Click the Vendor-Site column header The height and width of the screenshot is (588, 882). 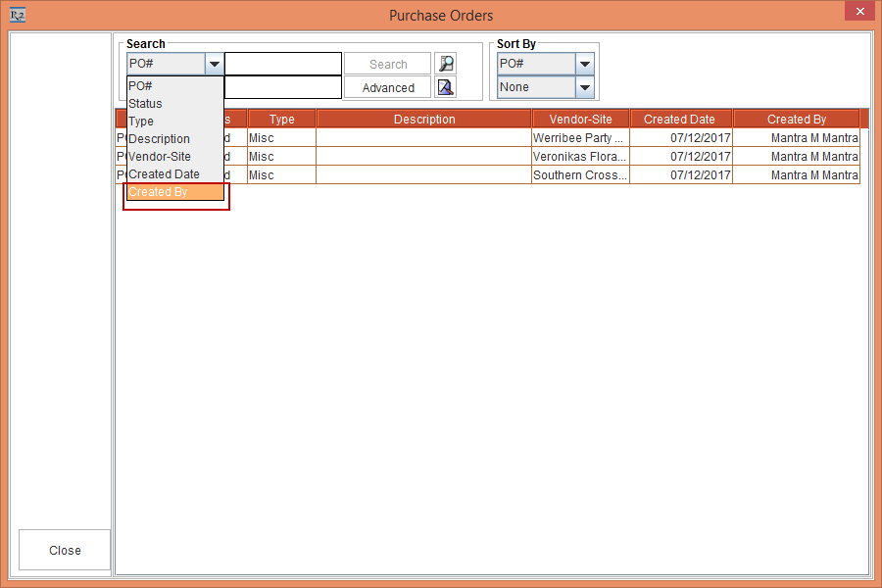(x=580, y=120)
